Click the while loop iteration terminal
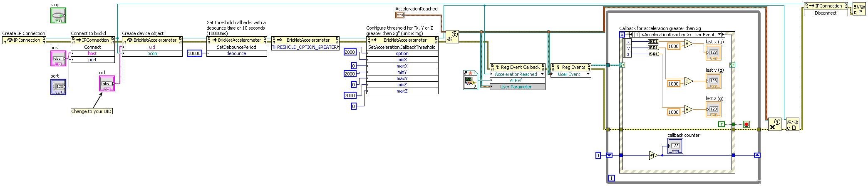868x186 pixels. tap(611, 178)
